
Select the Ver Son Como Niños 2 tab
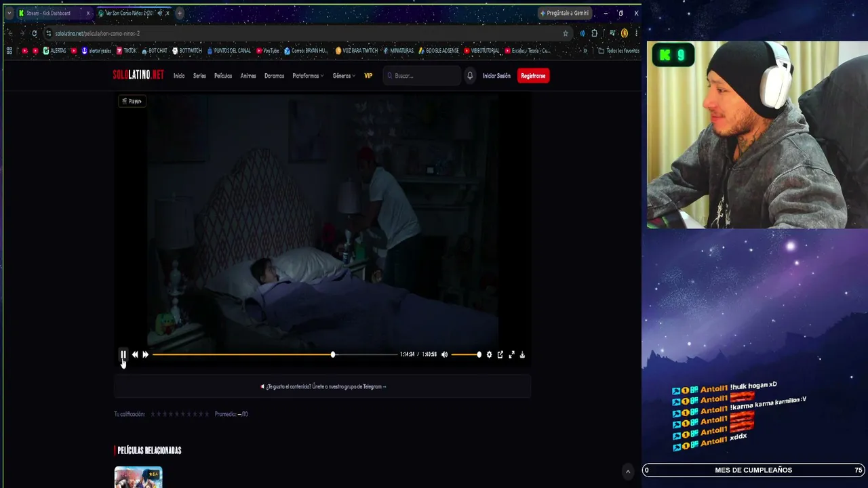coord(133,13)
